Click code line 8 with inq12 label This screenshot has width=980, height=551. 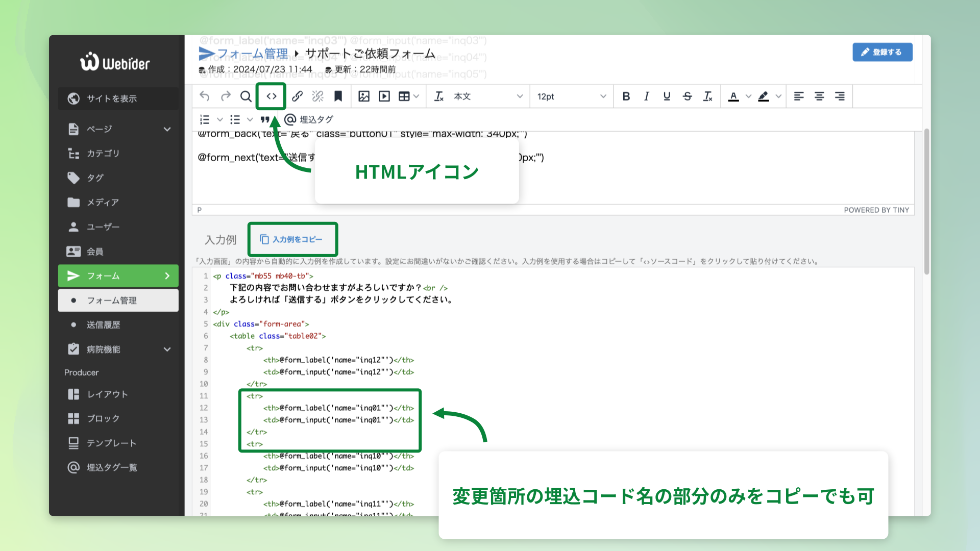click(338, 360)
